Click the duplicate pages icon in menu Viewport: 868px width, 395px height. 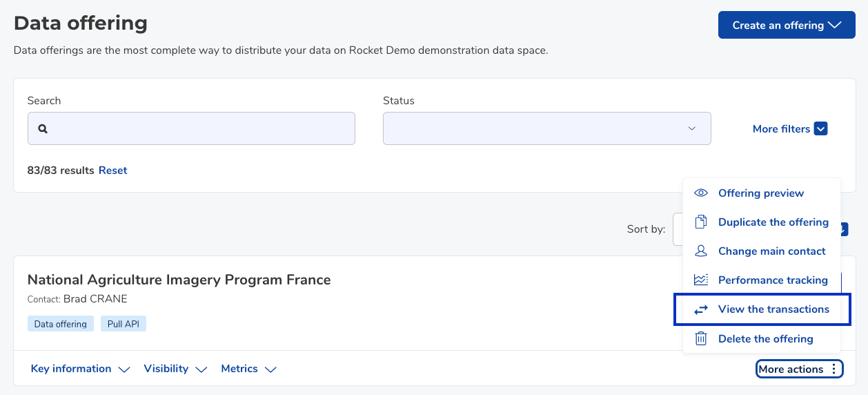[x=701, y=222]
